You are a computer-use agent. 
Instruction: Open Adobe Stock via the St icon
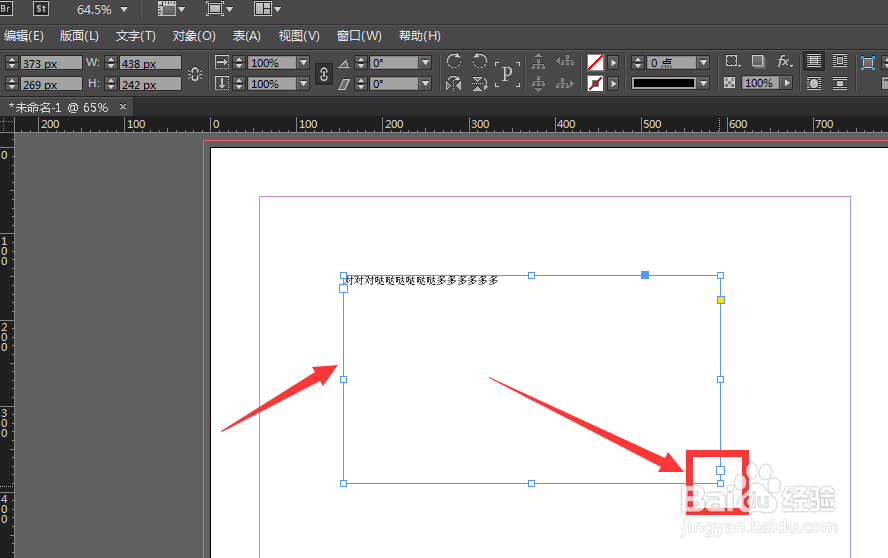point(41,8)
